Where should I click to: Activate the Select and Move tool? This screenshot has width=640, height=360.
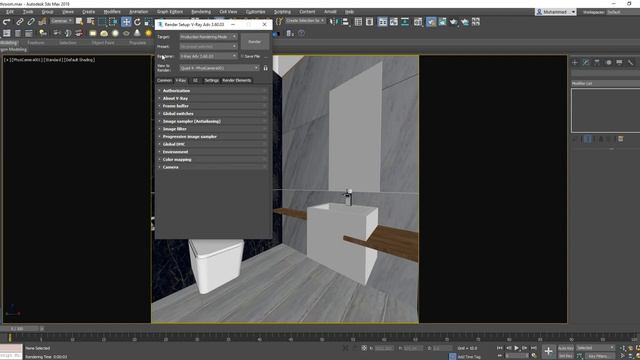126,22
